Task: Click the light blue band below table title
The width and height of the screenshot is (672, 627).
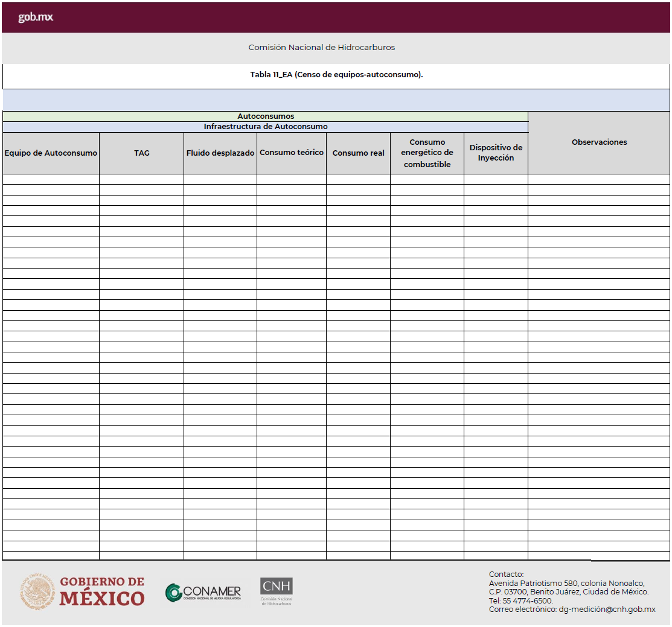Action: [336, 100]
